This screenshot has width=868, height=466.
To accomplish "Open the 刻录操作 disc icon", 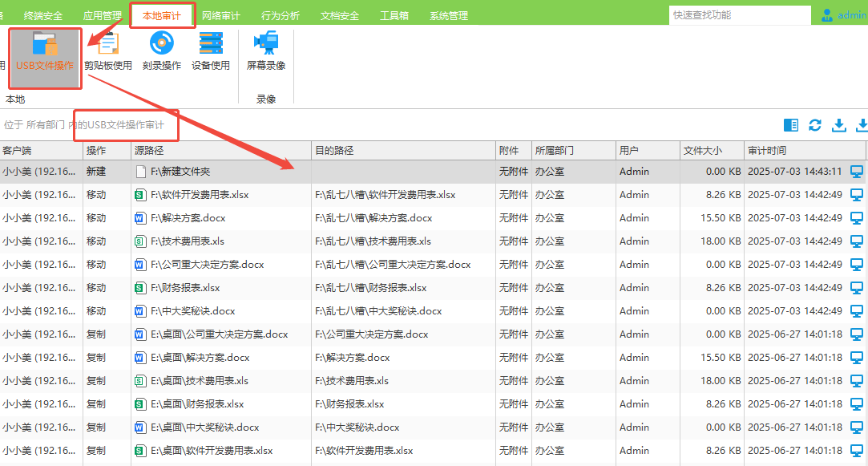I will point(162,51).
